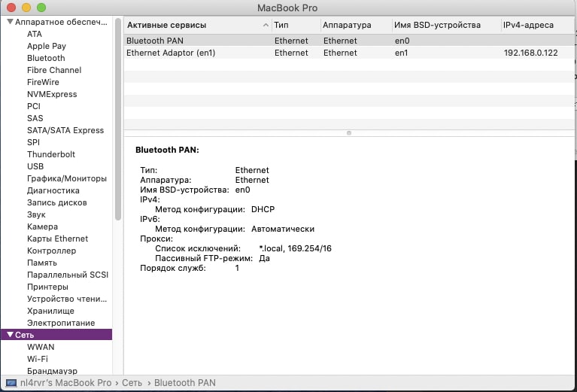Click the DHCP configuration value

[263, 209]
